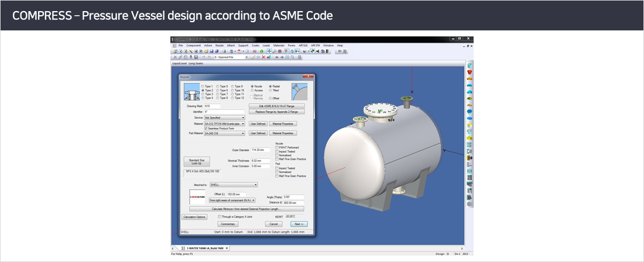Viewport: 644px width, 262px height.
Task: Open the Component menu
Action: coord(193,46)
